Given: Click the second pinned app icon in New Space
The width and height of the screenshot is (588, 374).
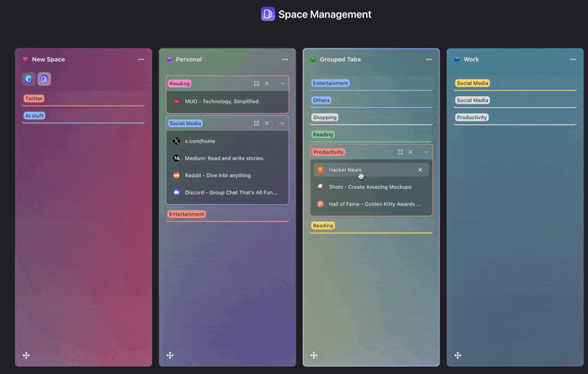Looking at the screenshot, I should [44, 79].
